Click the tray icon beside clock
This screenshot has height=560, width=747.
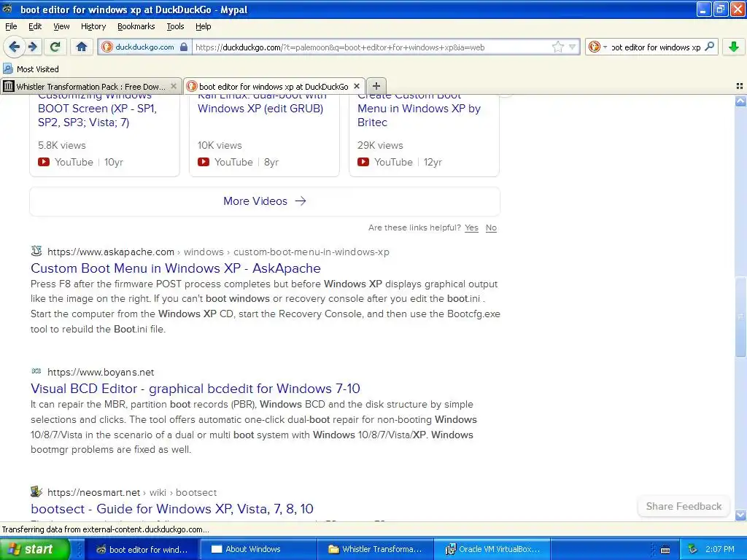(693, 549)
